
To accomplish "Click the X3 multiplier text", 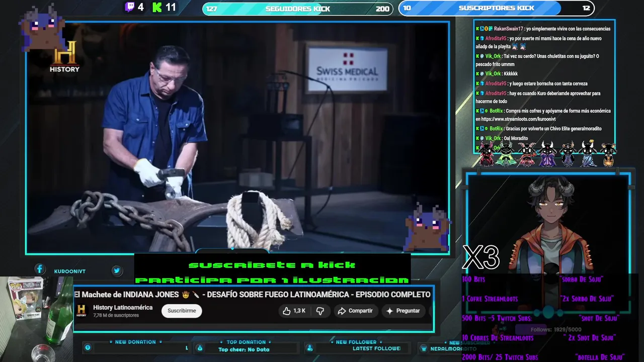I will 481,257.
